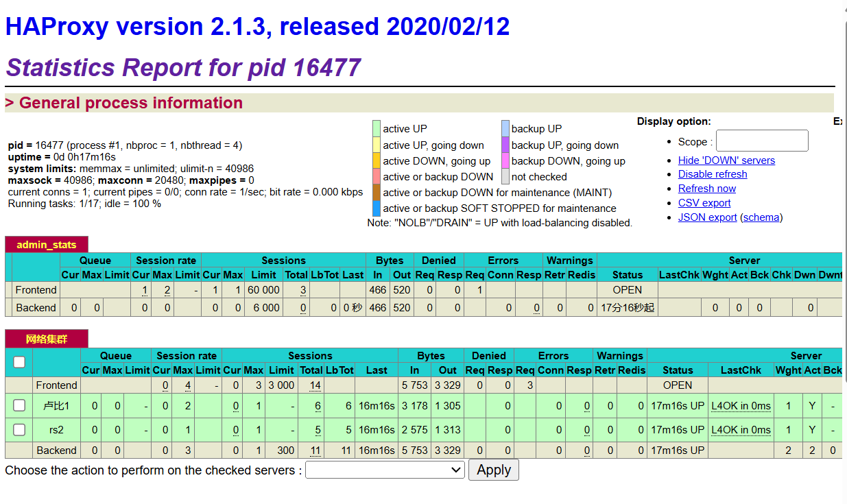
Task: Focus the Scope input field
Action: coord(762,141)
